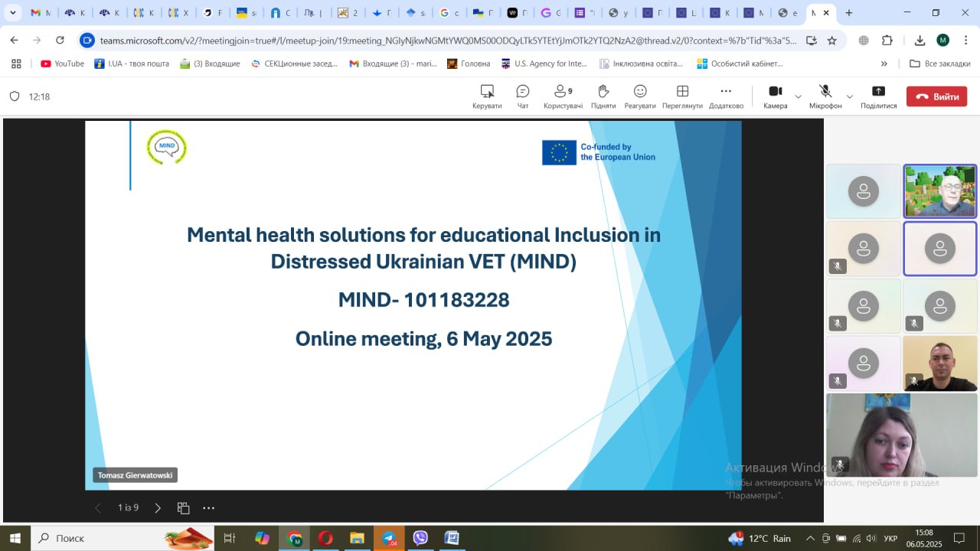
Task: Open Telegram from the taskbar
Action: coord(389,538)
